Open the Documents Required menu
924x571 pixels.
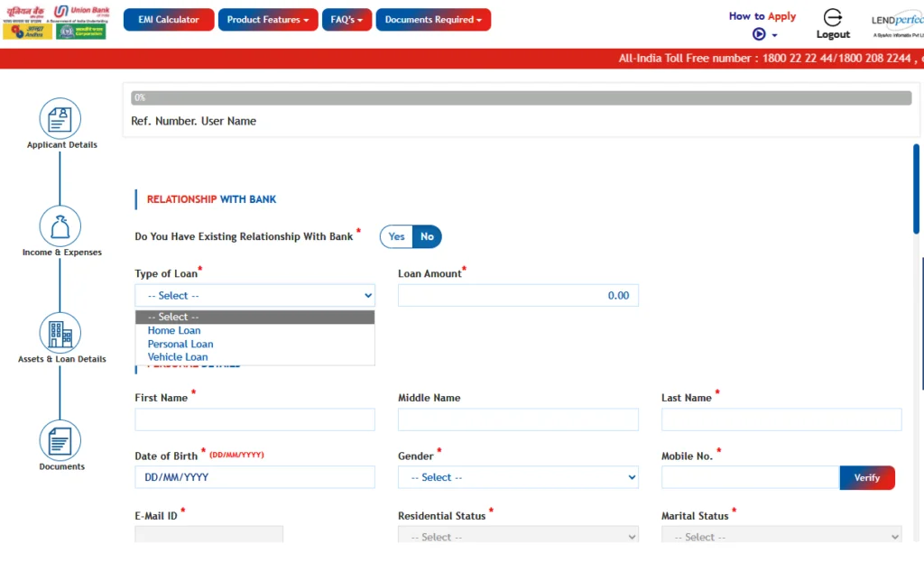pos(433,20)
